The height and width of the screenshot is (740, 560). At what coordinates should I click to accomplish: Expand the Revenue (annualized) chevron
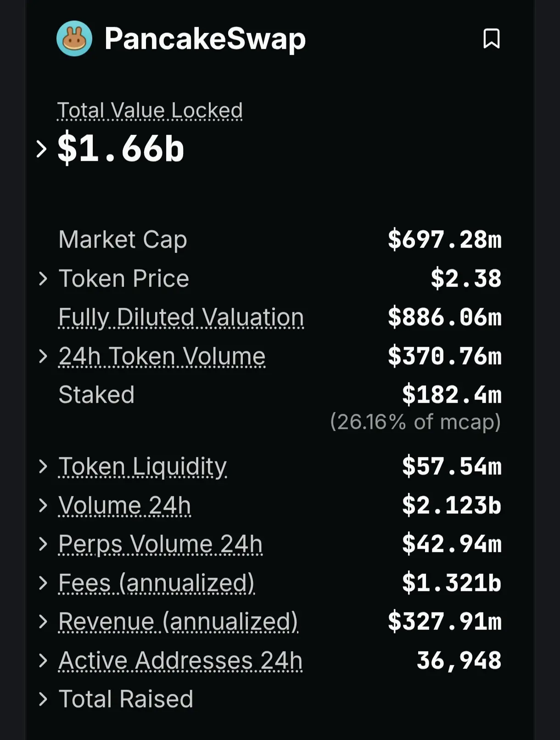pos(43,621)
